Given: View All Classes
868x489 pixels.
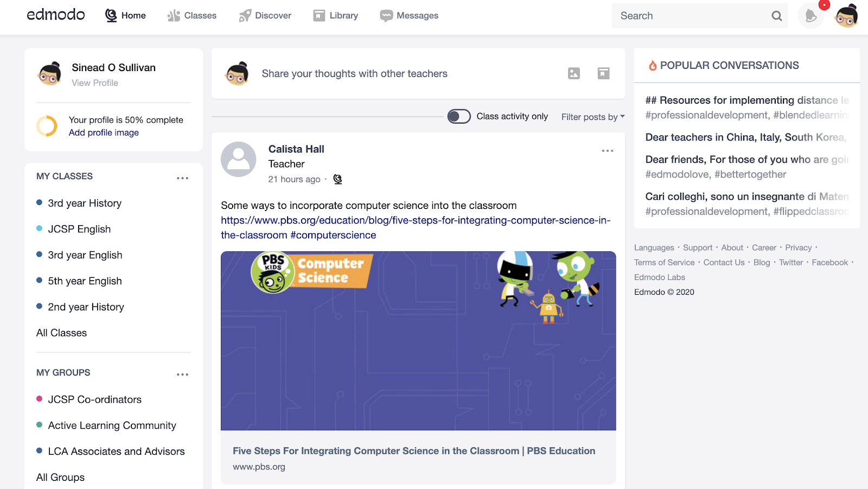Looking at the screenshot, I should pos(61,333).
